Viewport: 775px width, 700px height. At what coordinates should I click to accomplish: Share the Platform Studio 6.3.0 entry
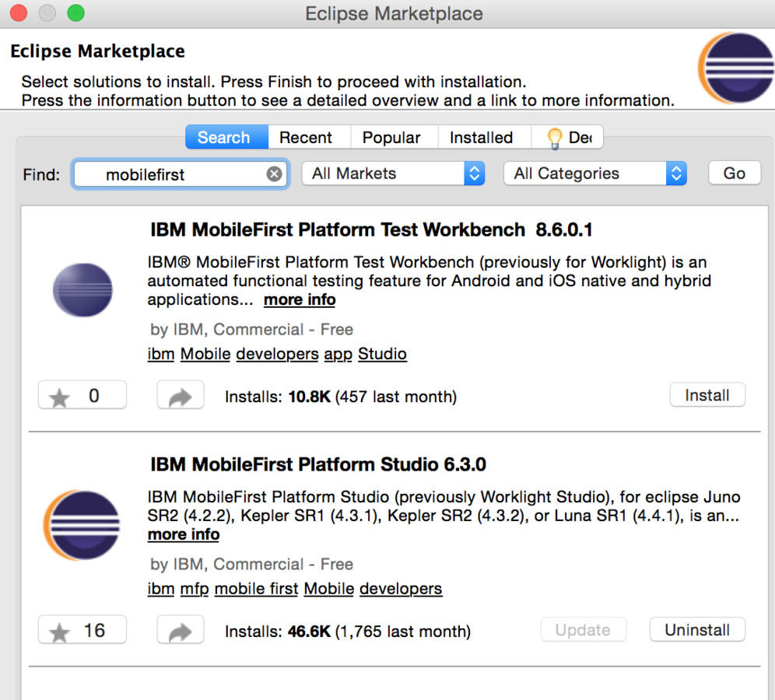(x=181, y=630)
